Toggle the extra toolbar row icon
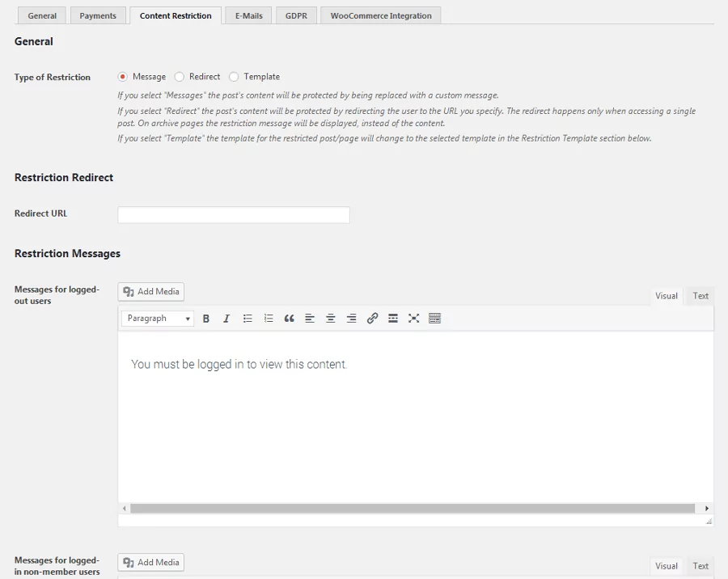This screenshot has height=579, width=728. tap(434, 319)
